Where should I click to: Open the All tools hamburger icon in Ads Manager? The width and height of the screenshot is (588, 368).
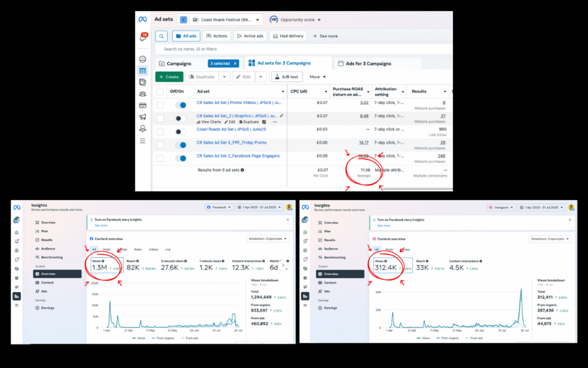pyautogui.click(x=142, y=141)
